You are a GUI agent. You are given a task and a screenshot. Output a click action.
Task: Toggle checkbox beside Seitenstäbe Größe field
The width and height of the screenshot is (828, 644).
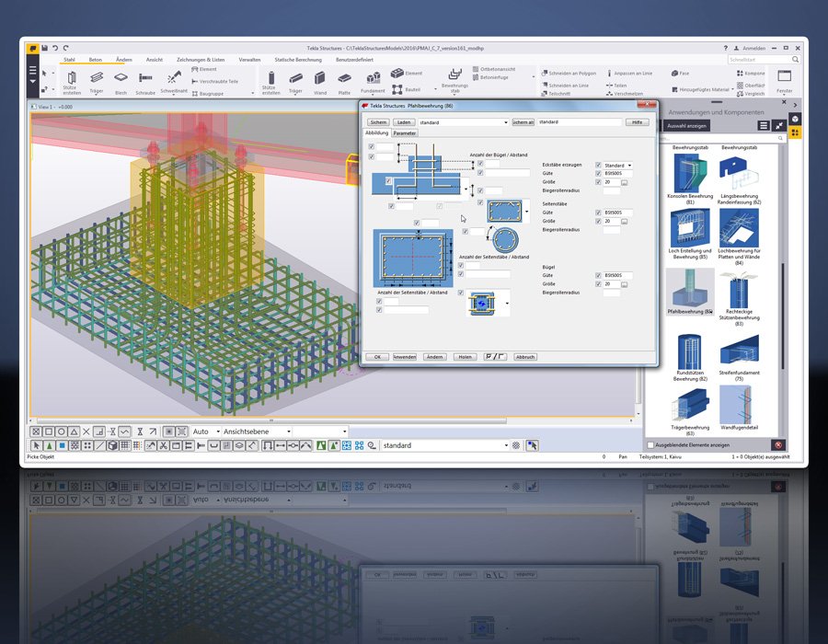[598, 221]
